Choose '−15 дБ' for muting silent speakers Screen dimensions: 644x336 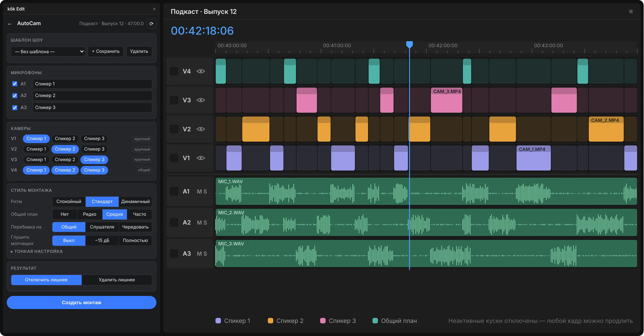[x=102, y=240]
